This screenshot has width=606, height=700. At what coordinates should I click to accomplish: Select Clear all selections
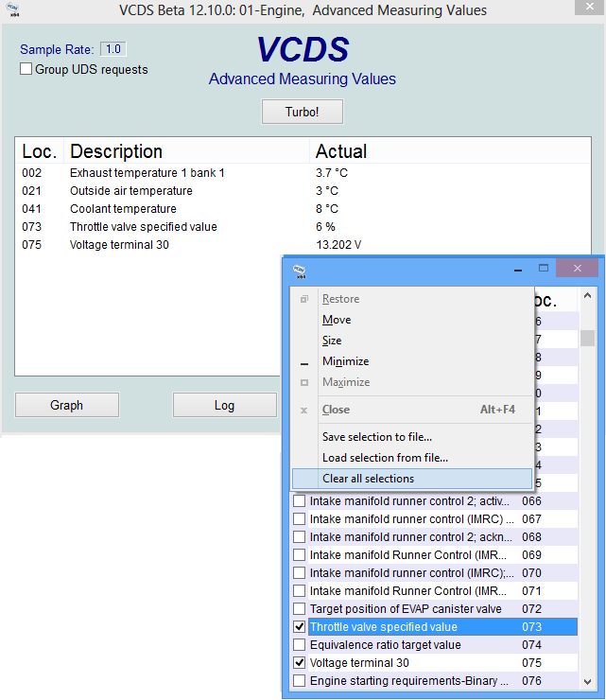click(x=412, y=479)
